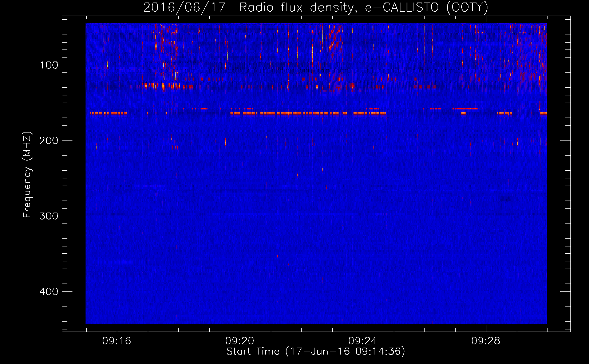The image size is (589, 364).
Task: Click the 400 frequency tick label
Action: (x=49, y=292)
